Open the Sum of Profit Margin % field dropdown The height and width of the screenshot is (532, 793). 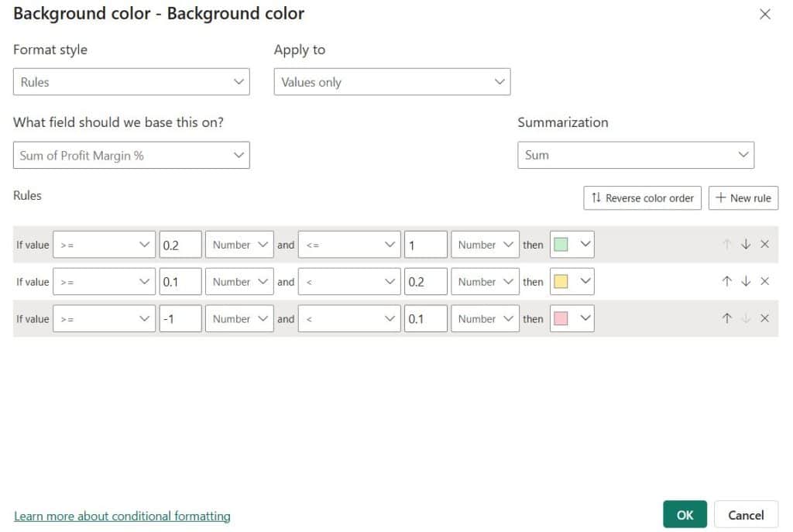[132, 155]
